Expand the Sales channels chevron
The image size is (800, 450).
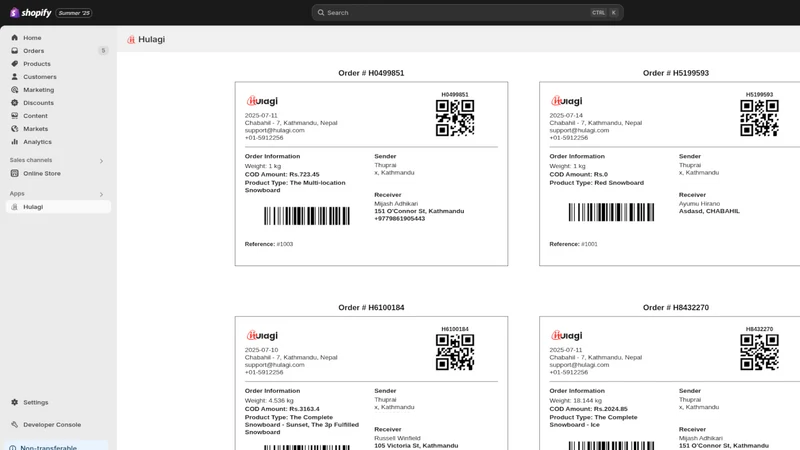[x=101, y=161]
